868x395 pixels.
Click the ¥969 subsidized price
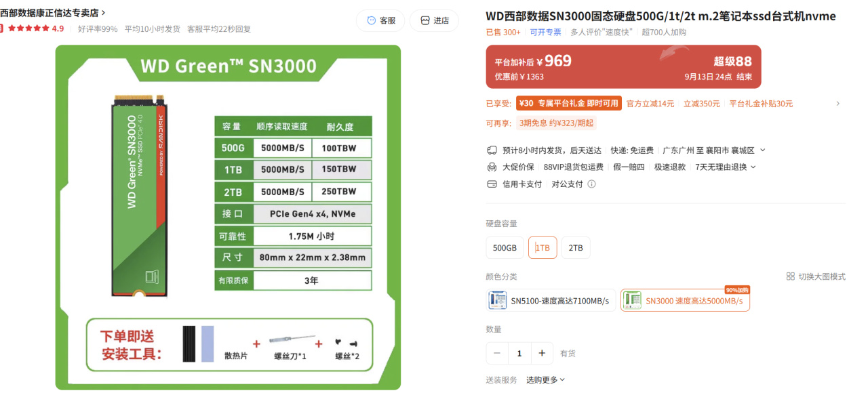(x=553, y=61)
